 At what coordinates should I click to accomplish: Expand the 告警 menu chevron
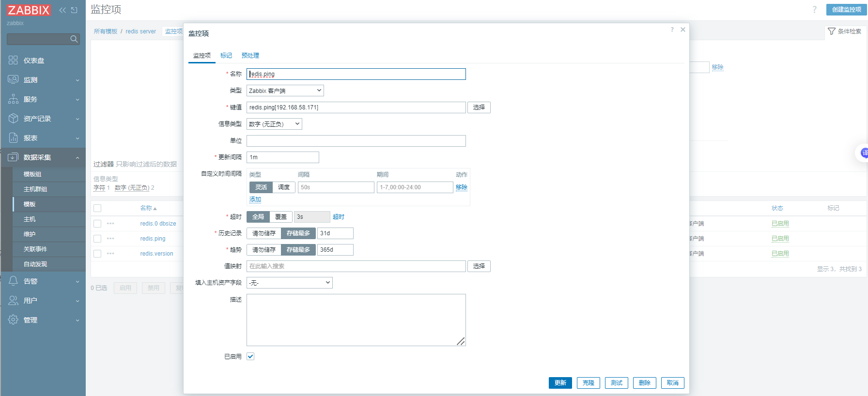coord(77,281)
